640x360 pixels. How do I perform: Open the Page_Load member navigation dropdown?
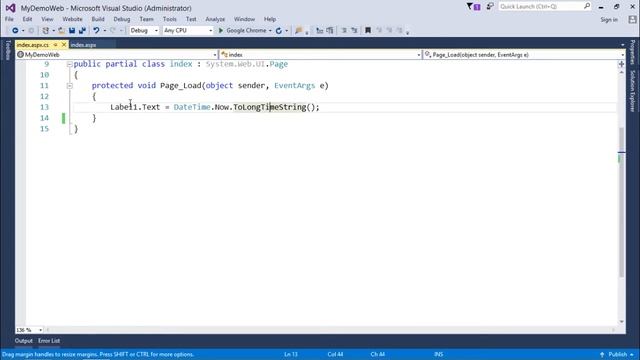coord(524,55)
